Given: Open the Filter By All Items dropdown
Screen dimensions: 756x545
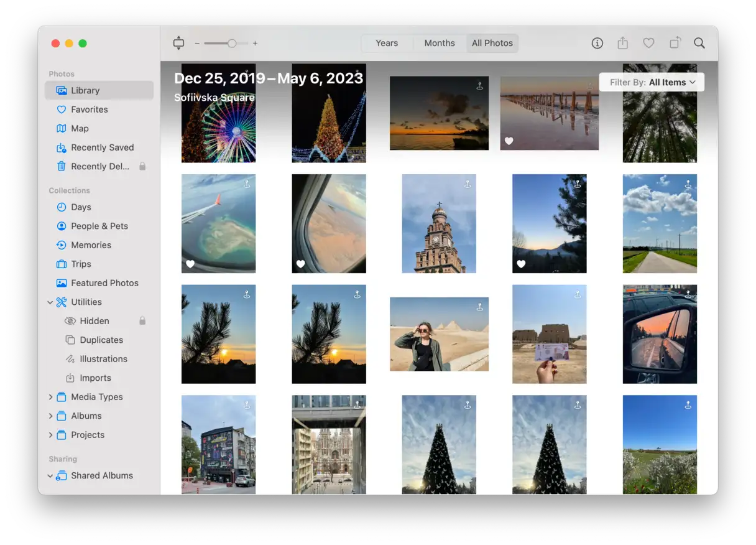Looking at the screenshot, I should pyautogui.click(x=652, y=82).
